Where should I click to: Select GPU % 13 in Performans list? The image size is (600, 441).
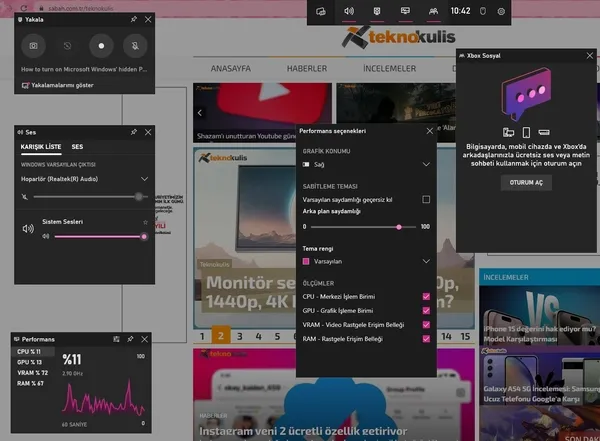(30, 362)
